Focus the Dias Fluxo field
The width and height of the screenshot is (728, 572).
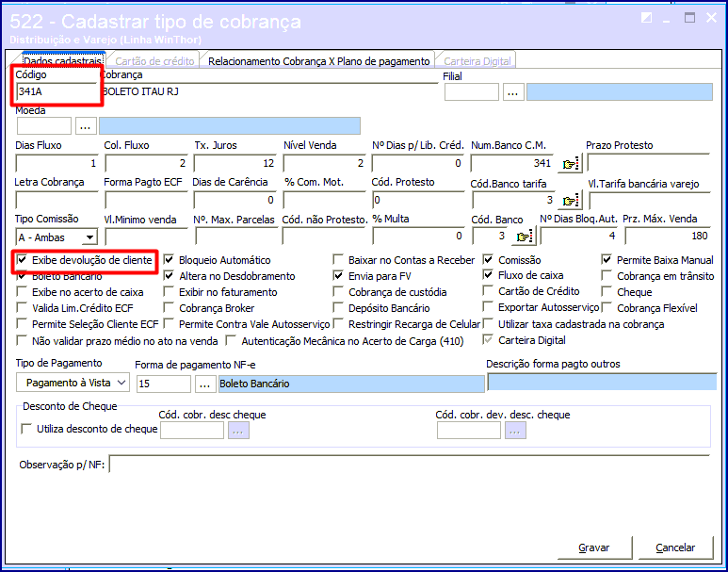pos(57,164)
